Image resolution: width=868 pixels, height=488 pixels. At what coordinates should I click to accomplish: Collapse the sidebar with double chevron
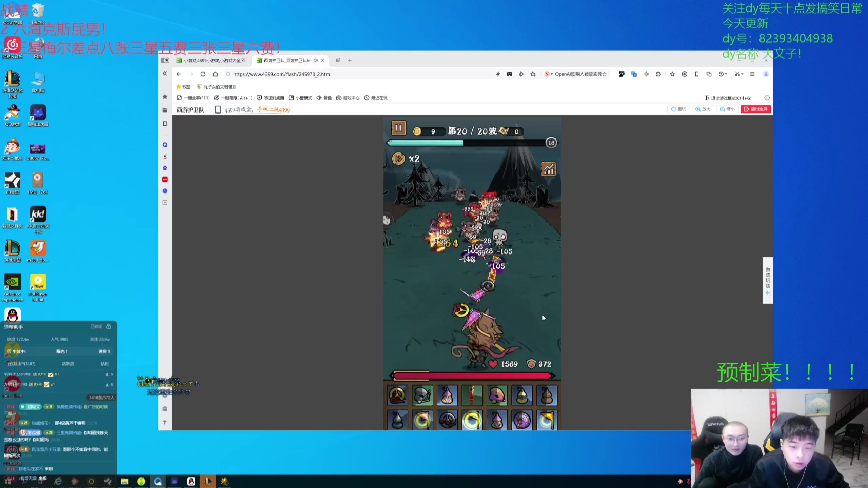coord(165,73)
